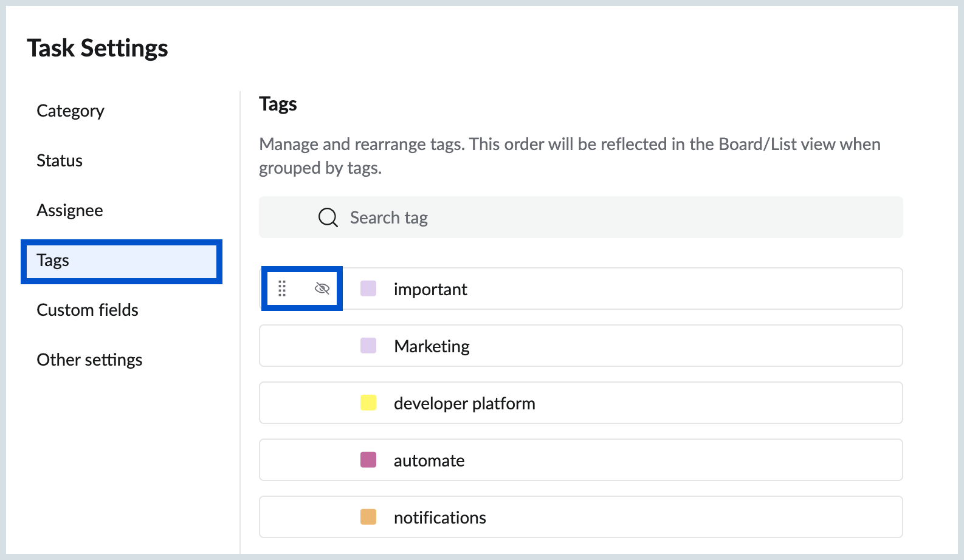
Task: Switch to Other settings
Action: 89,360
